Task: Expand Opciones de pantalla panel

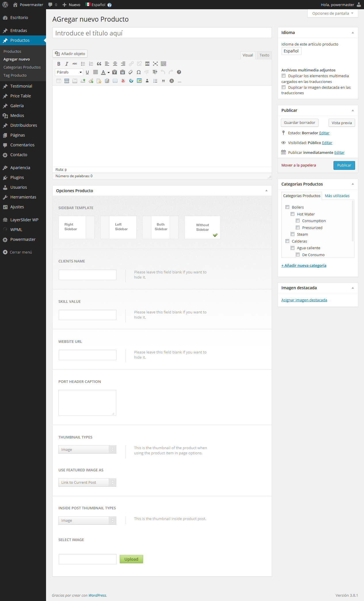Action: click(x=333, y=14)
